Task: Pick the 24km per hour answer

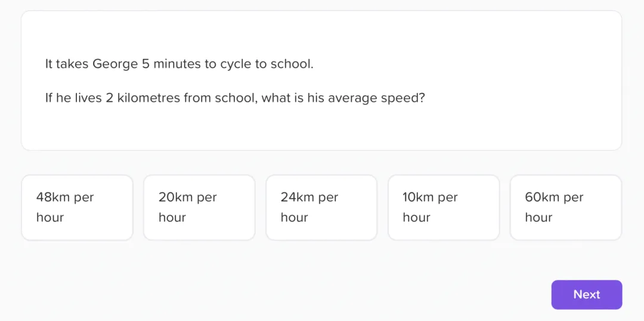Action: [x=321, y=207]
